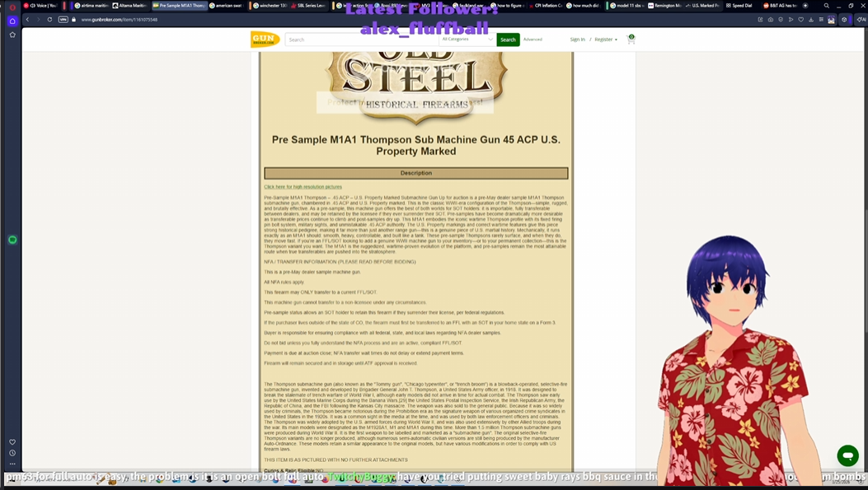Reload the page with the refresh icon
This screenshot has width=868, height=490.
pyautogui.click(x=49, y=20)
